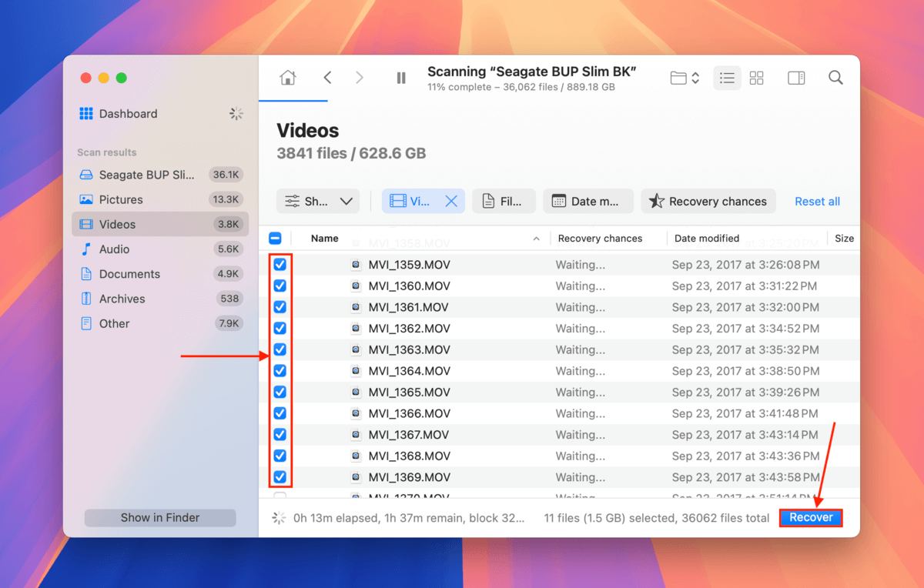The image size is (924, 588).
Task: Open the Date modified filter
Action: click(x=588, y=202)
